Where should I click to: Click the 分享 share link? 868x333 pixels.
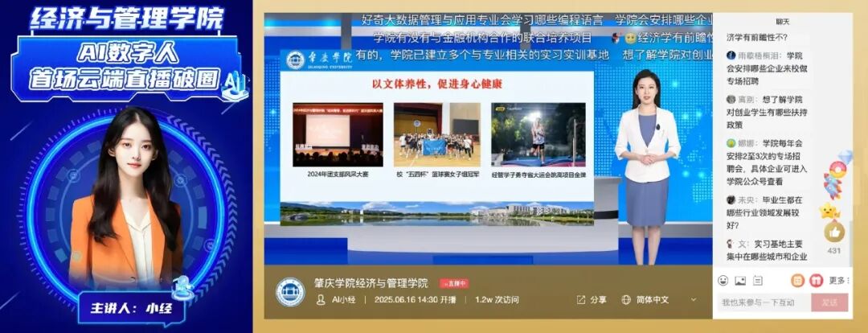click(x=598, y=300)
